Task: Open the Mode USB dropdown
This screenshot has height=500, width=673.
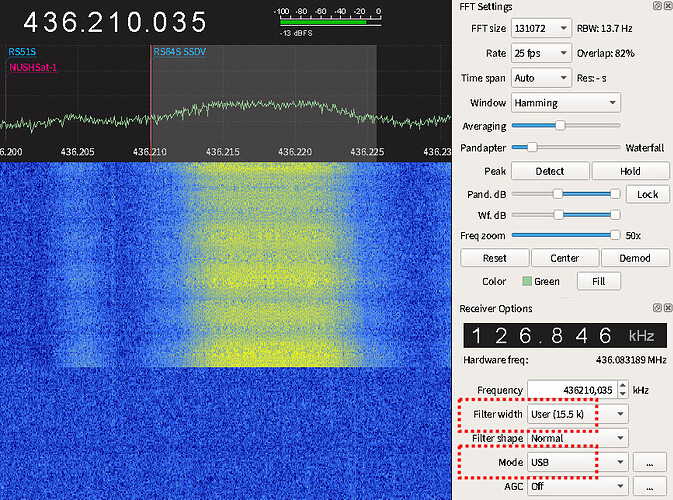Action: tap(578, 462)
